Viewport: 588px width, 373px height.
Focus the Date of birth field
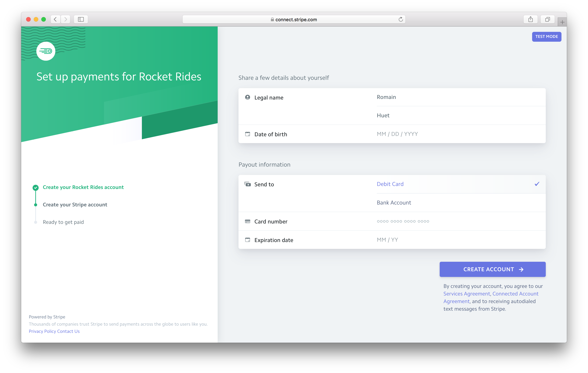pos(397,134)
